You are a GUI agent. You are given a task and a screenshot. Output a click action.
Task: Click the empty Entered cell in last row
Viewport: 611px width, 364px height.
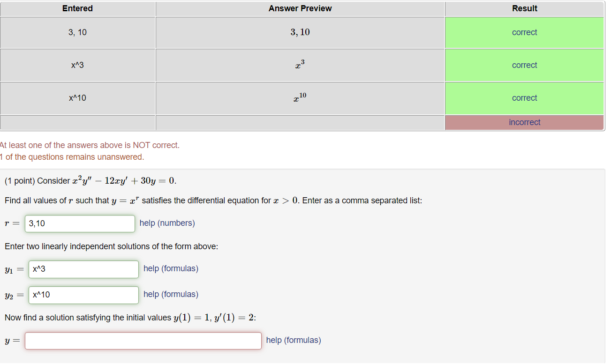[77, 122]
